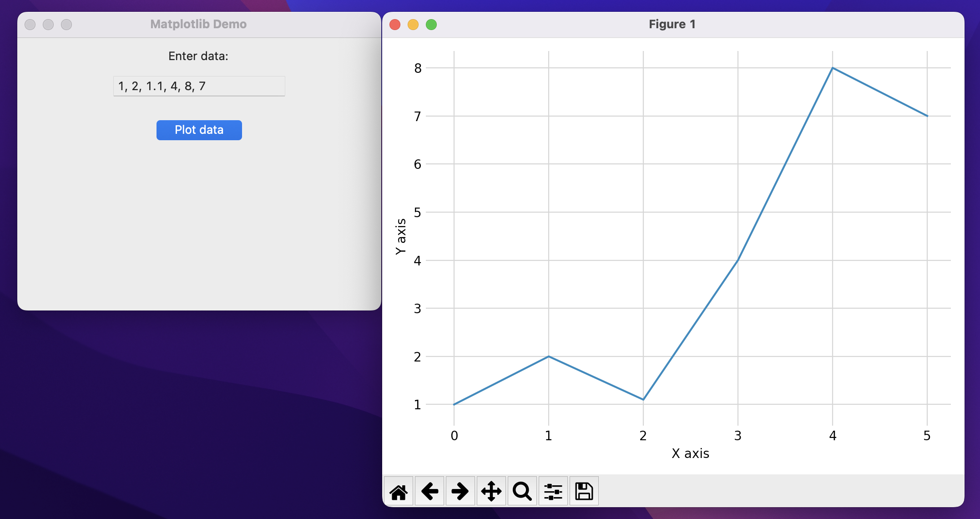Open Configure subplots sliders icon
The width and height of the screenshot is (980, 519).
pyautogui.click(x=553, y=491)
